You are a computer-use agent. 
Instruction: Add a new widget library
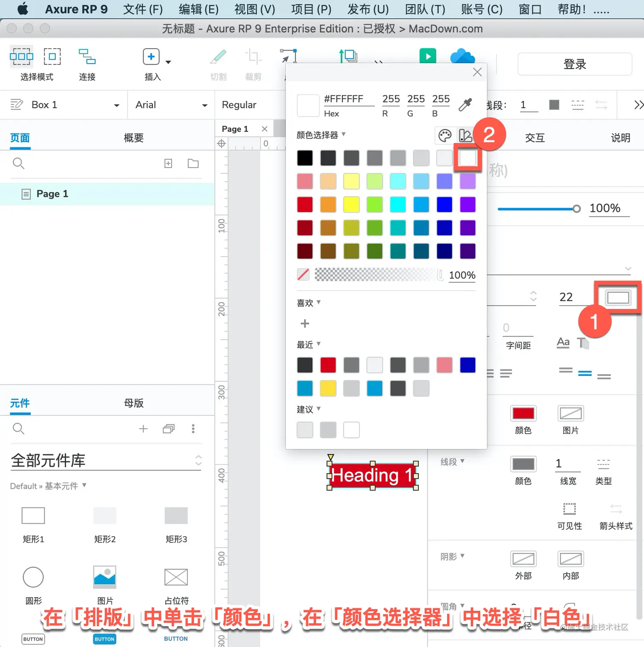click(144, 428)
